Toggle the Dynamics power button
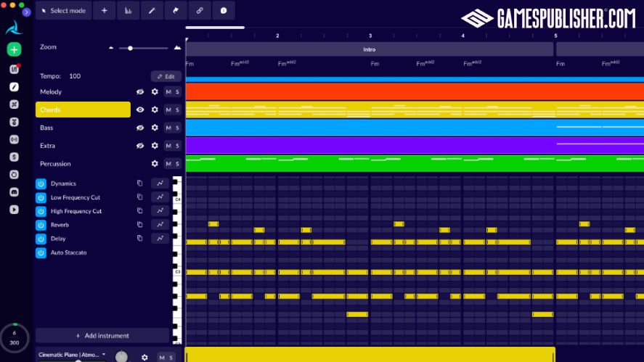Image resolution: width=644 pixels, height=362 pixels. tap(41, 184)
